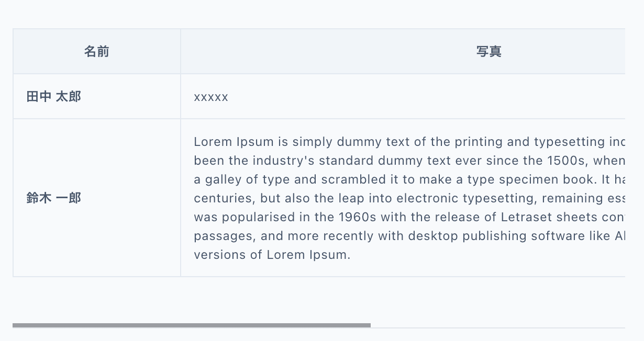Click the empty scrollbar track right of thumb
Viewport: 644px width, 341px height.
497,327
